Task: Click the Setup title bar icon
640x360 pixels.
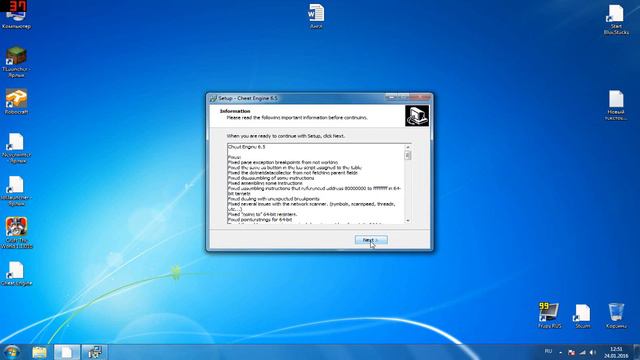Action: point(213,98)
